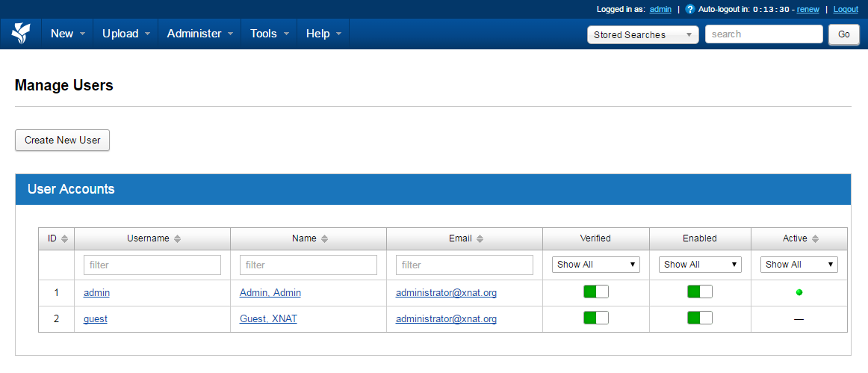Click the Create New User button
This screenshot has width=868, height=373.
tap(62, 140)
